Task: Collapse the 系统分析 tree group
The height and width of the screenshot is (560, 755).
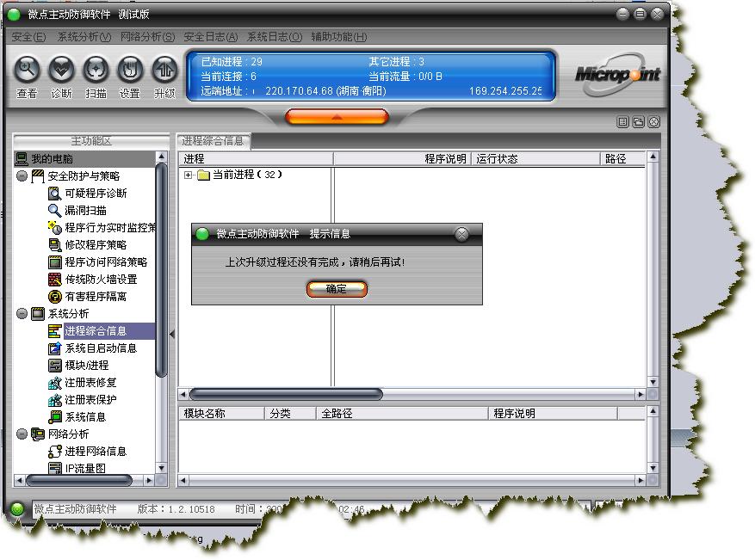Action: click(22, 314)
